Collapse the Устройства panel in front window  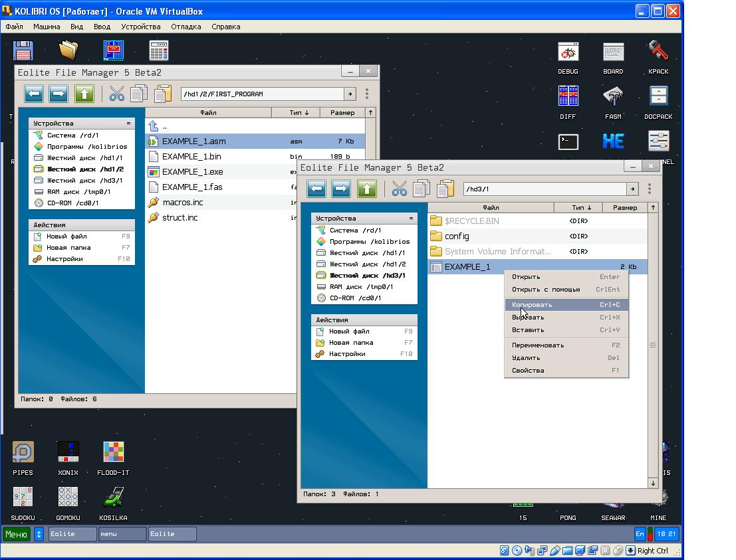[x=411, y=218]
